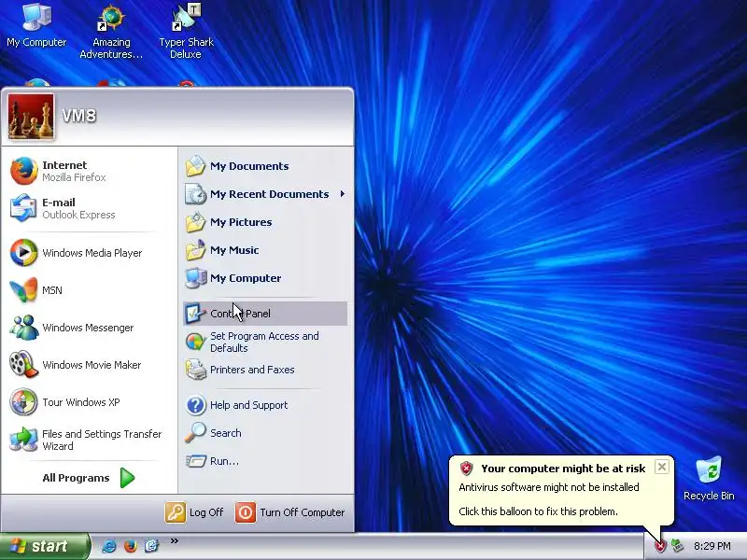Screen dimensions: 747x560
Task: Open Printers and Faxes
Action: click(265, 370)
